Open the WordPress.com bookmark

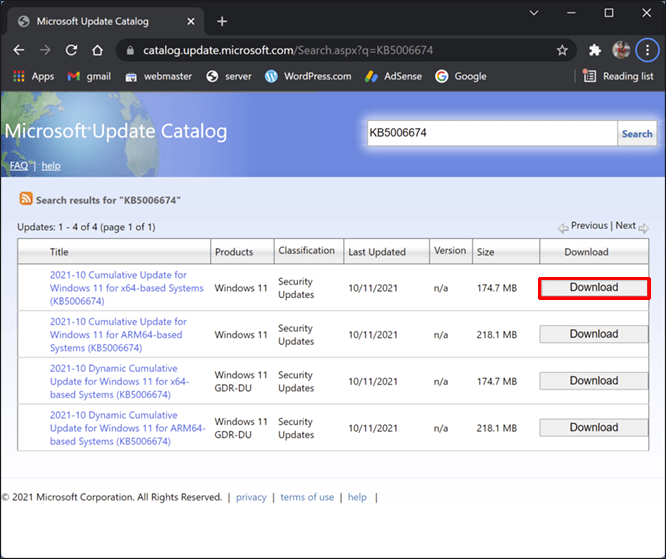point(308,76)
